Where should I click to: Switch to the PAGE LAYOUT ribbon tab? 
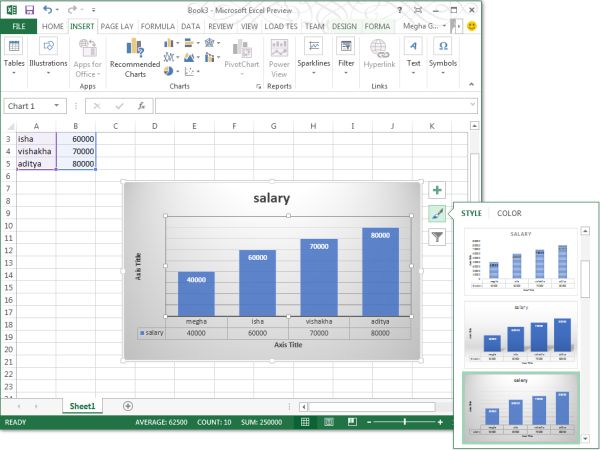(117, 26)
